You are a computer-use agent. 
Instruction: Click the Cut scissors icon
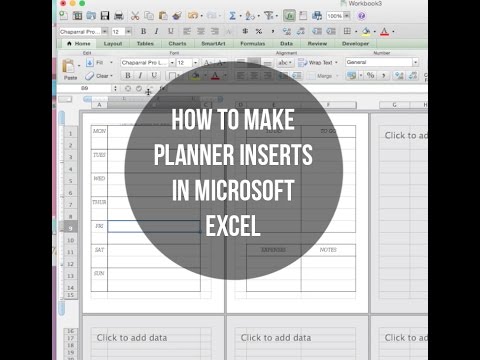click(135, 15)
